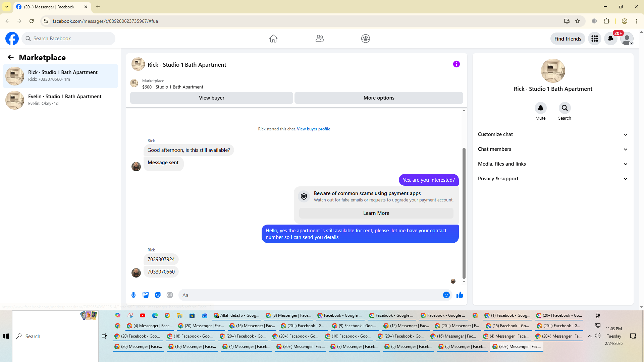Click the purple conversation info icon
Viewport: 644px width, 362px height.
[x=457, y=64]
